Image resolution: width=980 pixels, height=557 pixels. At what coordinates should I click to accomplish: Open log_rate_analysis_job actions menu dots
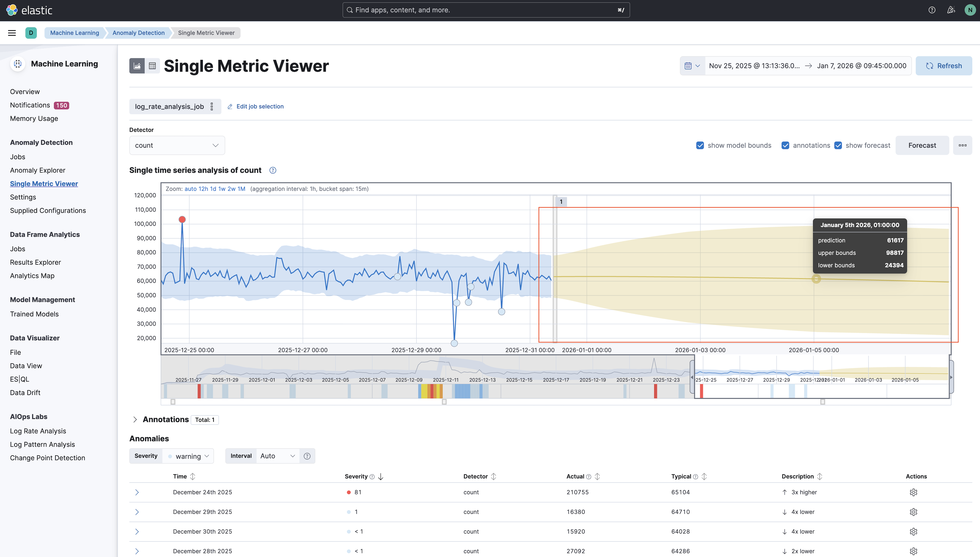pos(212,106)
